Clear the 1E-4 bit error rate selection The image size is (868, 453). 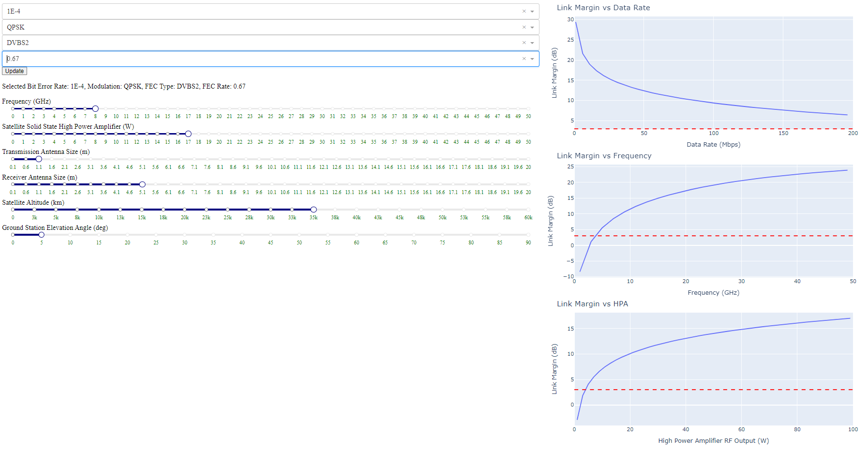tap(524, 11)
